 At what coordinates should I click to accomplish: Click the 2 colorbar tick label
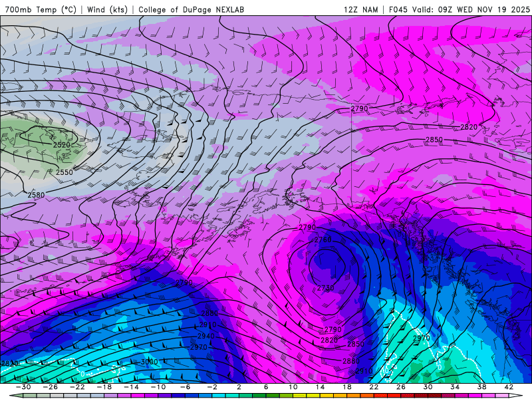[x=239, y=387]
